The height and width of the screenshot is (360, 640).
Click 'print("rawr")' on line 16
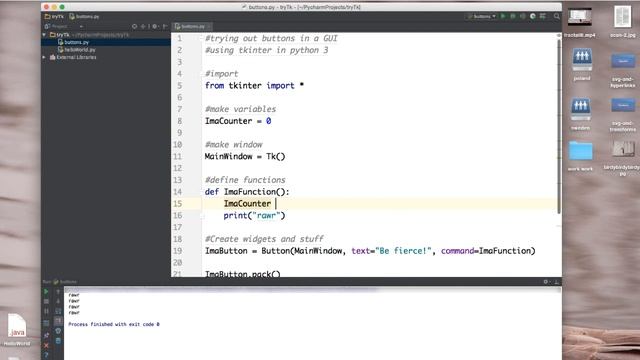[254, 215]
